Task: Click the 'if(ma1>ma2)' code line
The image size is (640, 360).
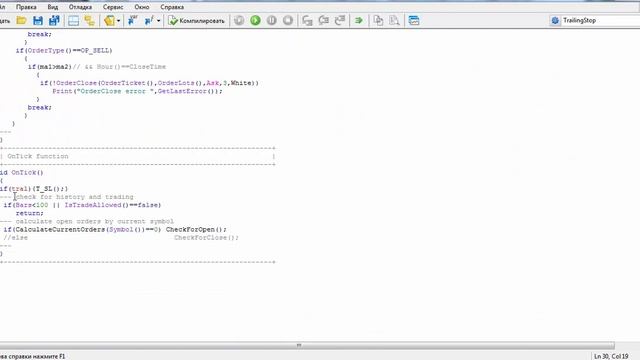Action: point(49,67)
